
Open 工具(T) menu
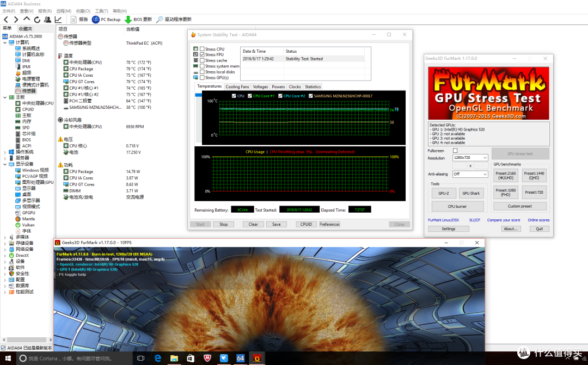[x=101, y=11]
